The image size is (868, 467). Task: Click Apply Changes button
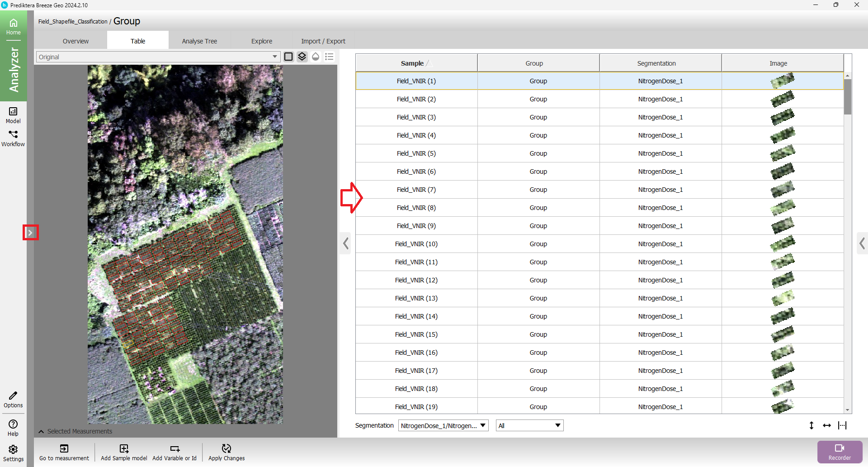[226, 452]
